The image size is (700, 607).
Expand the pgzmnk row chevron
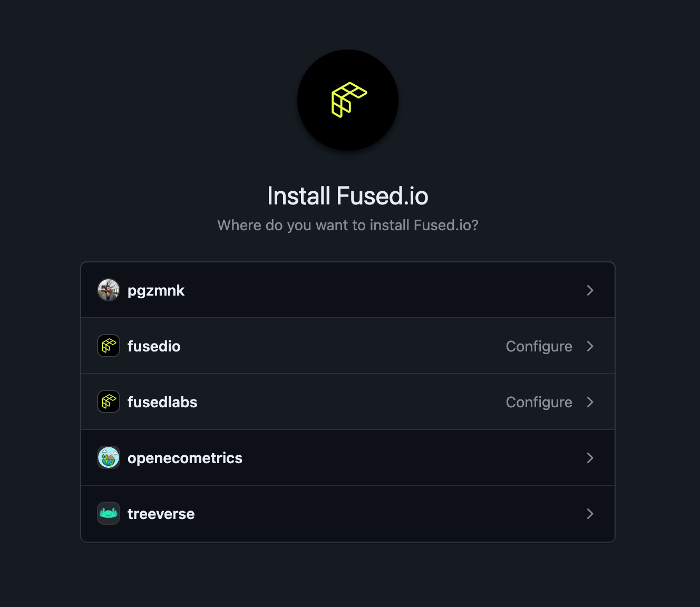(590, 290)
